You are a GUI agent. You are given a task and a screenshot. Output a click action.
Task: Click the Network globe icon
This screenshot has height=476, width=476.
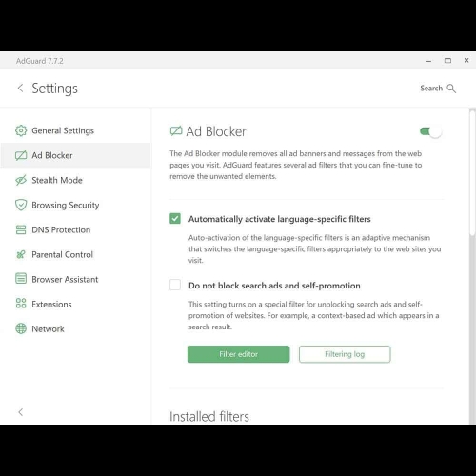[21, 328]
